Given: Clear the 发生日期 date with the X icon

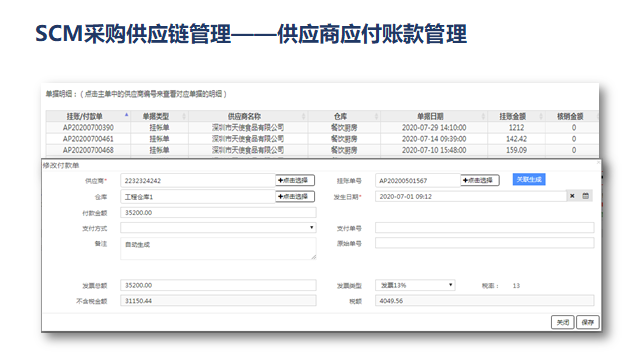Looking at the screenshot, I should click(x=572, y=196).
